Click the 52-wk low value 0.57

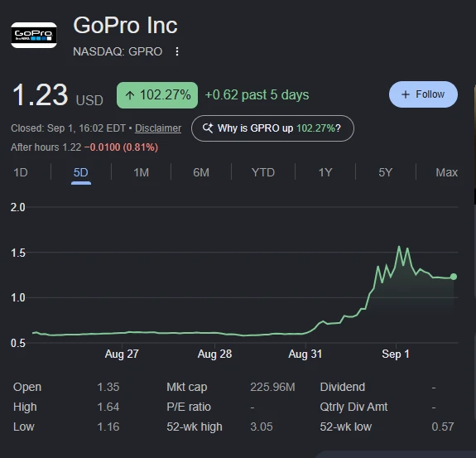pyautogui.click(x=443, y=427)
